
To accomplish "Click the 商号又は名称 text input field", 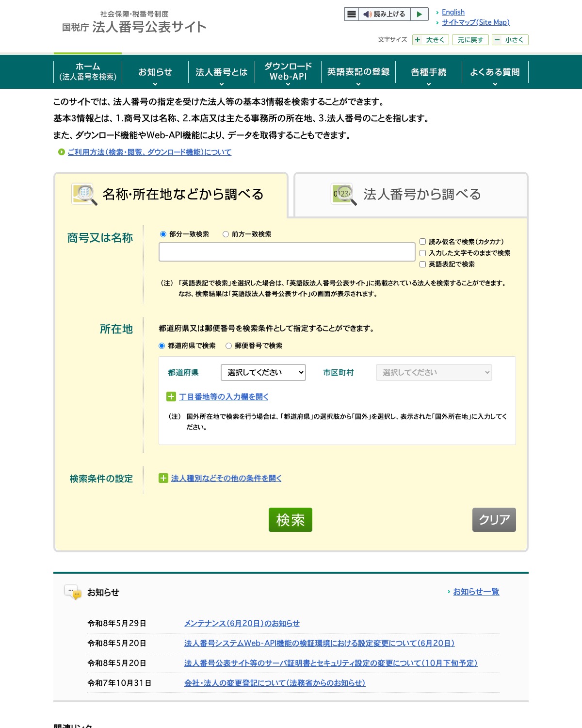I will (287, 252).
